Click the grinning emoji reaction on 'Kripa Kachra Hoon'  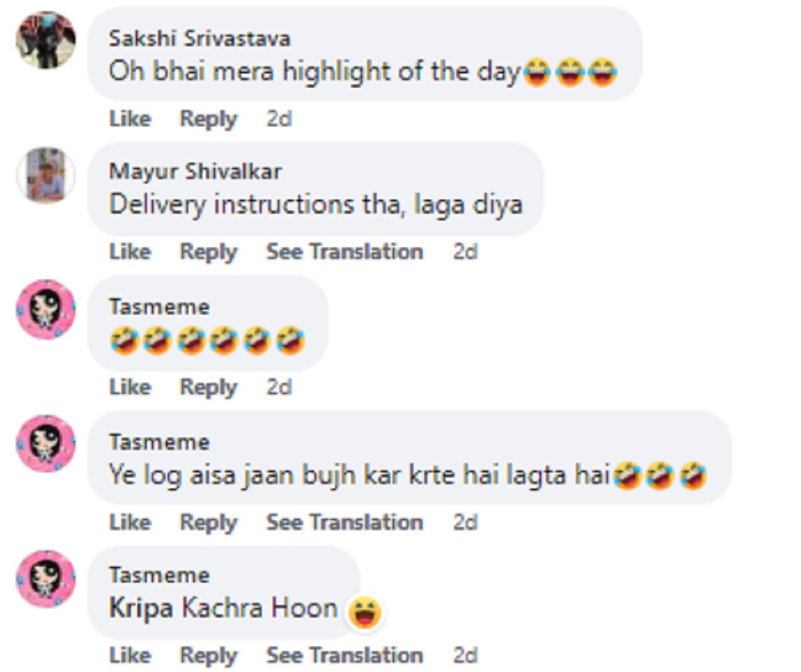coord(364,611)
